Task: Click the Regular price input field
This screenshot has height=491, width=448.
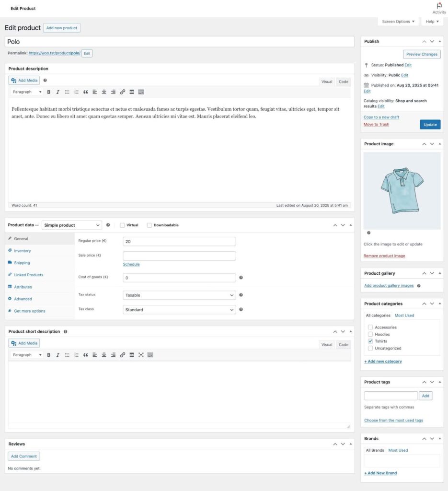Action: (179, 242)
